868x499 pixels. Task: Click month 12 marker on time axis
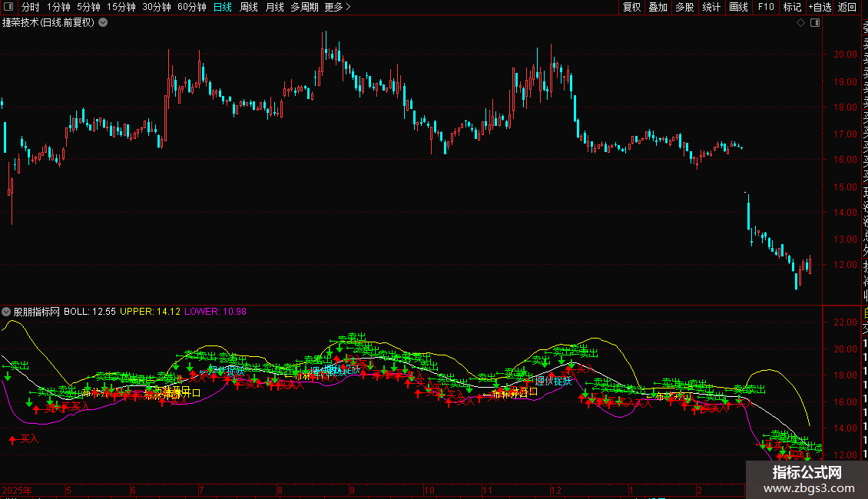click(556, 491)
